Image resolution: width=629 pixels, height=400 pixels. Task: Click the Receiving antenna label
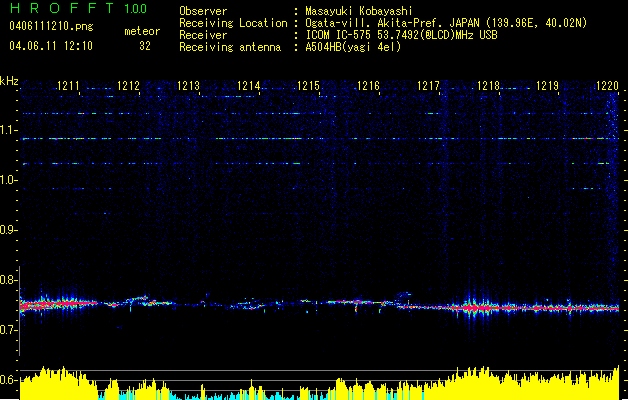[230, 47]
